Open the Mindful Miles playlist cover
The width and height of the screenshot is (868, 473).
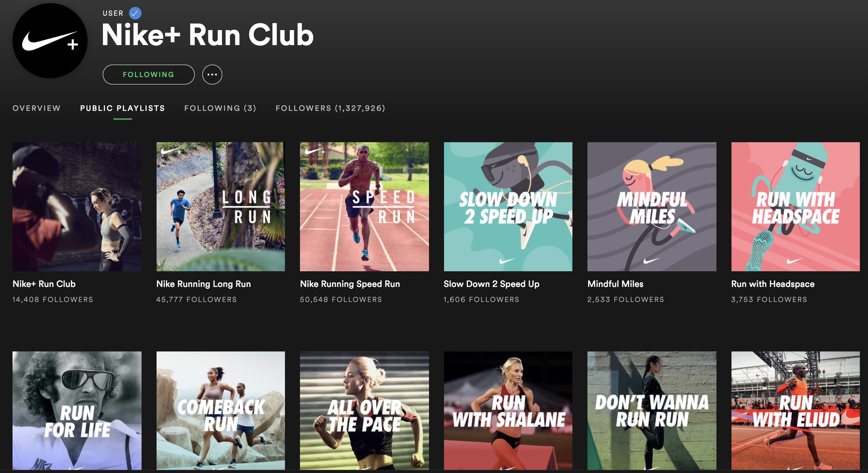click(652, 207)
